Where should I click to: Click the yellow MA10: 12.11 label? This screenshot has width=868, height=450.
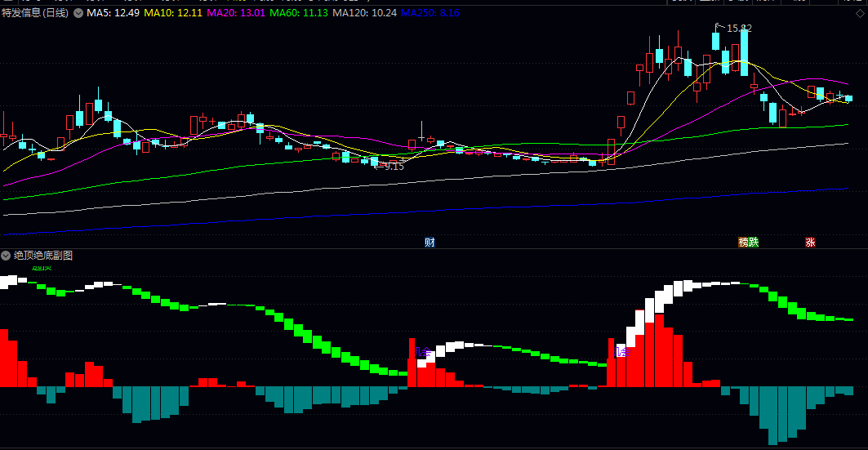coord(173,13)
